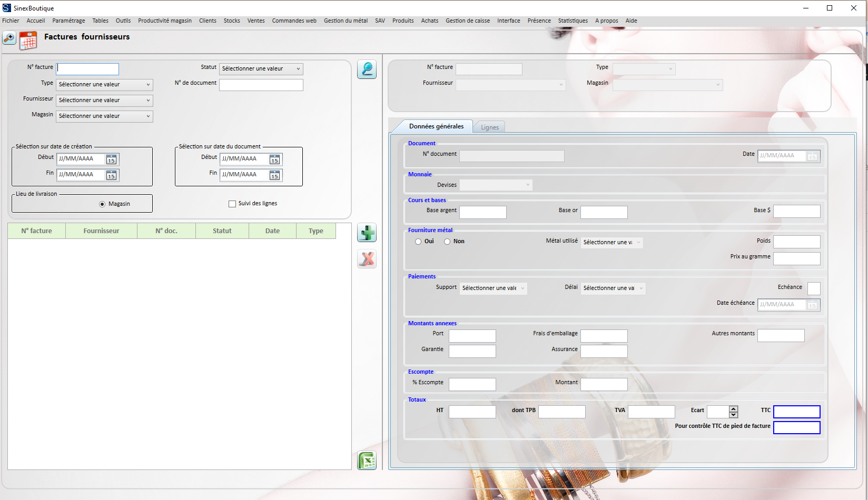Sort by Fournisseur column header
Viewport: 868px width, 500px height.
click(x=101, y=231)
